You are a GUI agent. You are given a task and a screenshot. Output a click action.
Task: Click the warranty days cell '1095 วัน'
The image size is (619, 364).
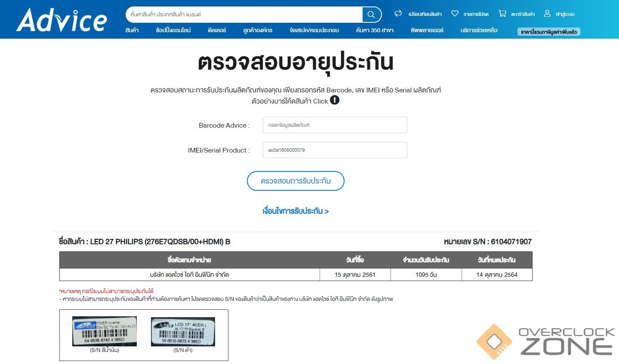pos(426,275)
